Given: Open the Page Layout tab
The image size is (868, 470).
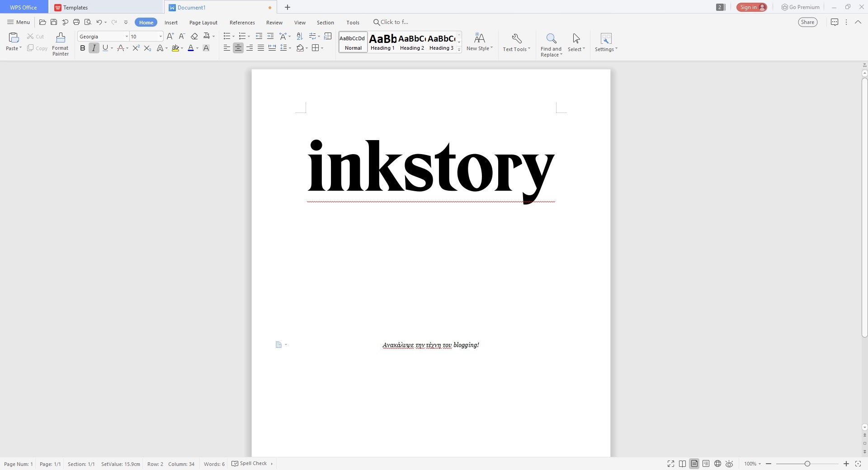Looking at the screenshot, I should pyautogui.click(x=203, y=23).
